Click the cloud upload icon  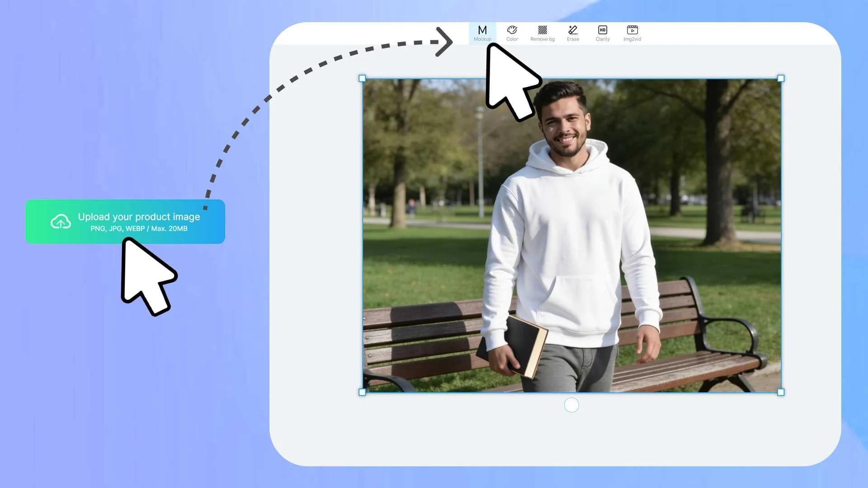point(61,221)
